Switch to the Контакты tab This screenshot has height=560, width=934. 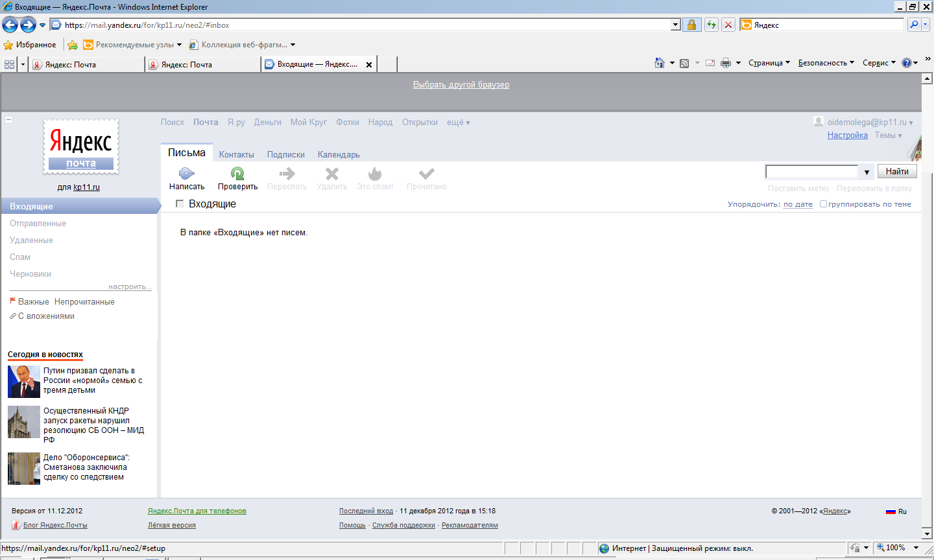[237, 154]
